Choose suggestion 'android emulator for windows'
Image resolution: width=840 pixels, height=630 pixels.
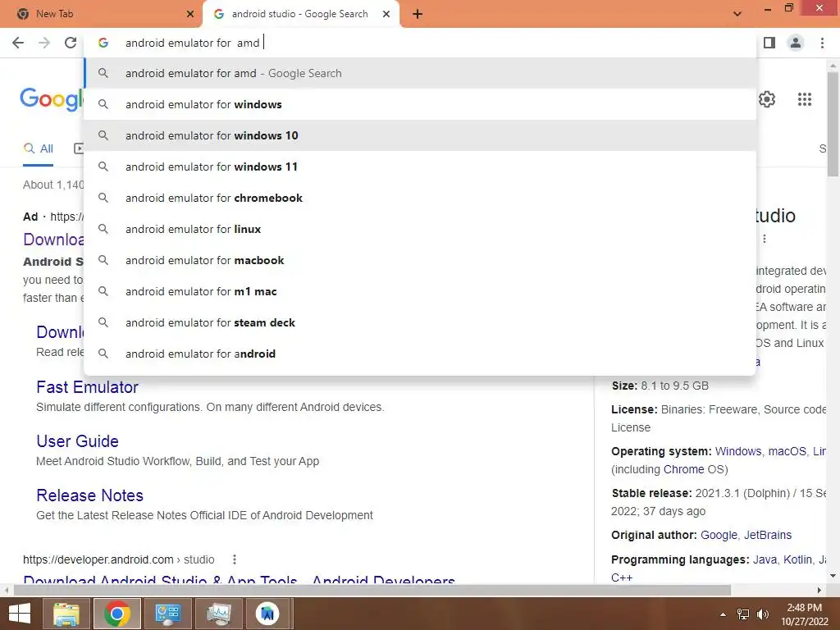click(x=421, y=104)
